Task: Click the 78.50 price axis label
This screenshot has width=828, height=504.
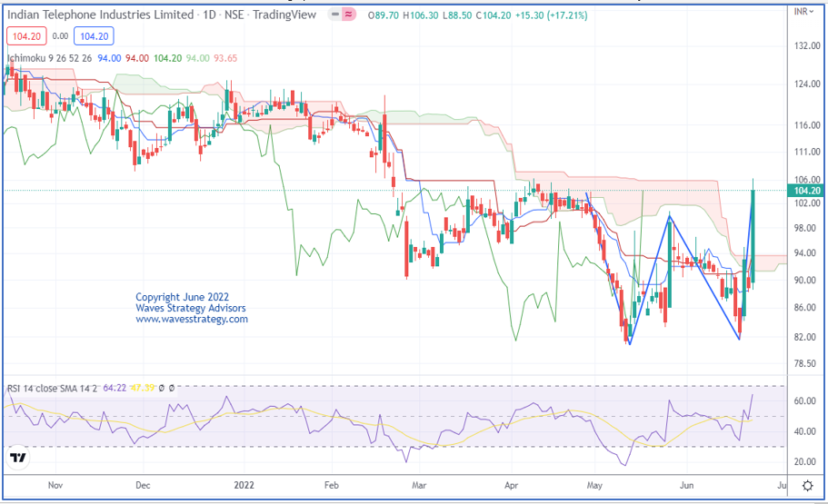Action: click(805, 363)
